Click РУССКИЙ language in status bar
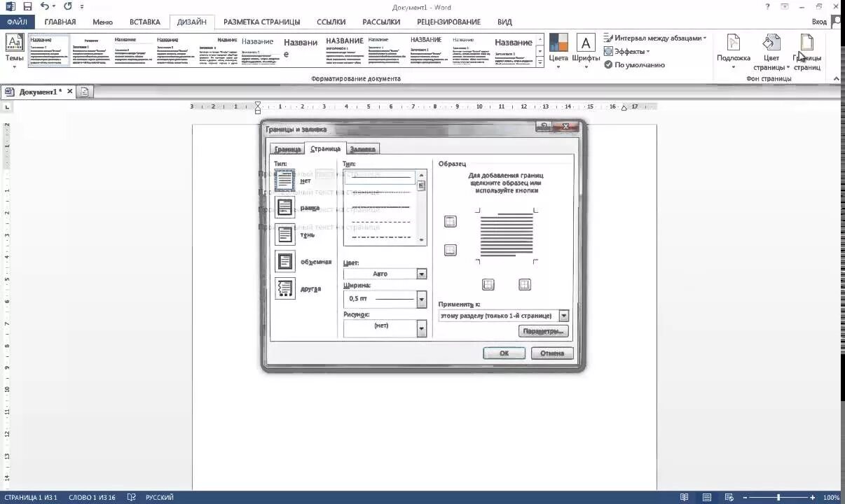Image resolution: width=845 pixels, height=504 pixels. pyautogui.click(x=160, y=498)
